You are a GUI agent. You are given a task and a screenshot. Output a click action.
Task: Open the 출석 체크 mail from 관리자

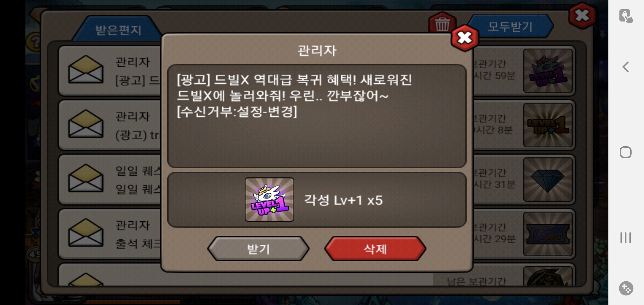point(110,234)
